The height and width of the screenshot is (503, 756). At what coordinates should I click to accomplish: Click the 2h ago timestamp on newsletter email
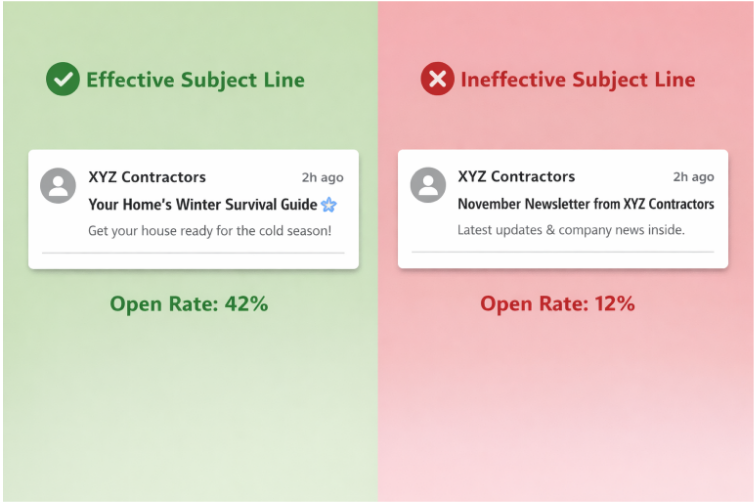pyautogui.click(x=693, y=178)
